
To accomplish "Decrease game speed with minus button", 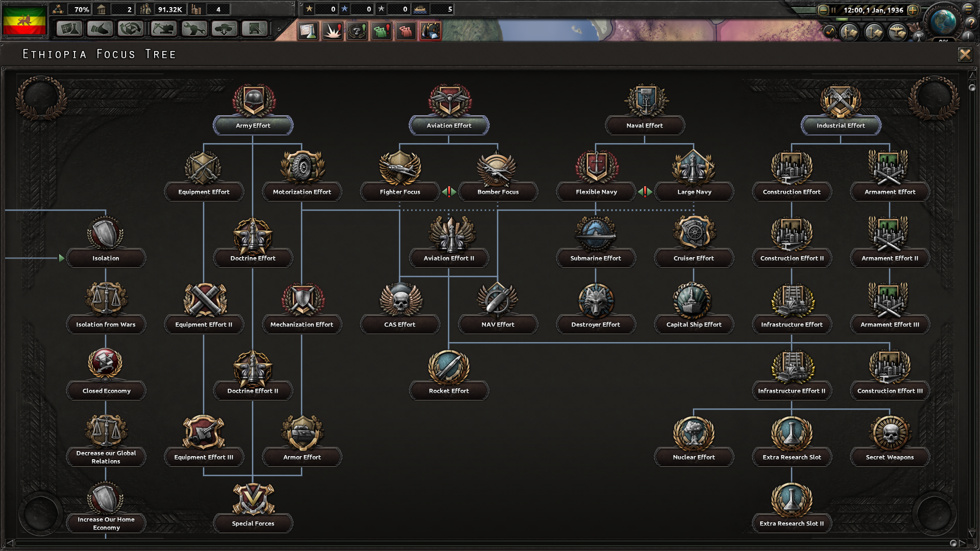I will tap(823, 10).
